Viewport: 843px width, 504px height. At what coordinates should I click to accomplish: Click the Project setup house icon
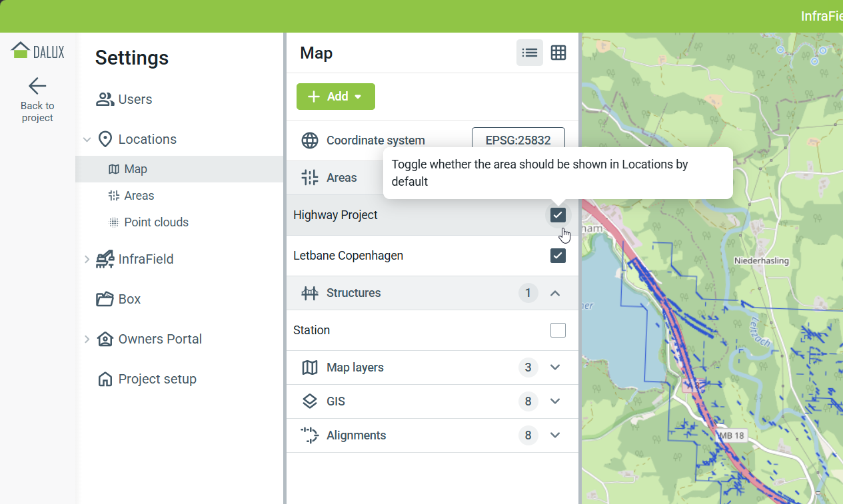click(x=105, y=379)
